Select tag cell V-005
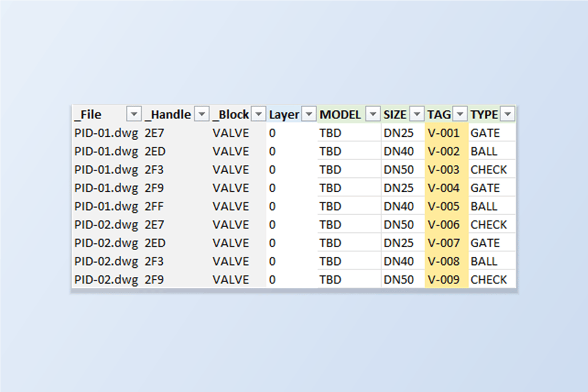Screen dimensions: 588x392 pyautogui.click(x=447, y=207)
